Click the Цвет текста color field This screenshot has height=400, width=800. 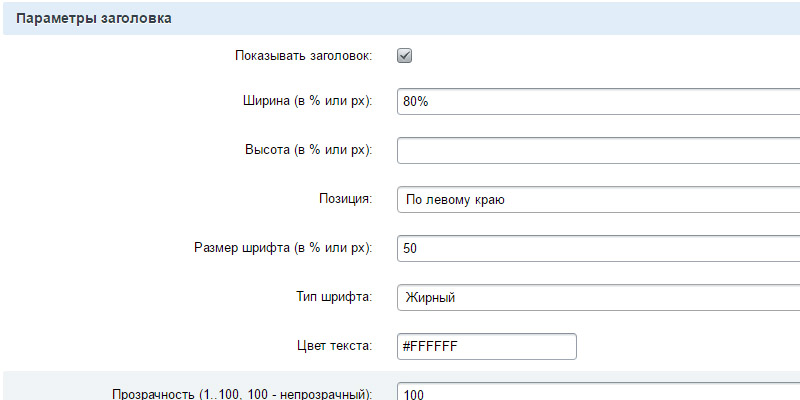487,346
